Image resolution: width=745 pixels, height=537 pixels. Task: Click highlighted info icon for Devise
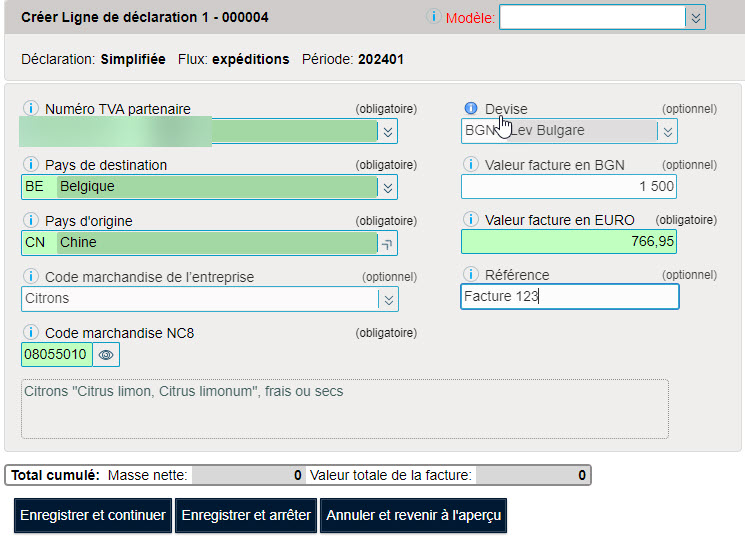[x=471, y=108]
